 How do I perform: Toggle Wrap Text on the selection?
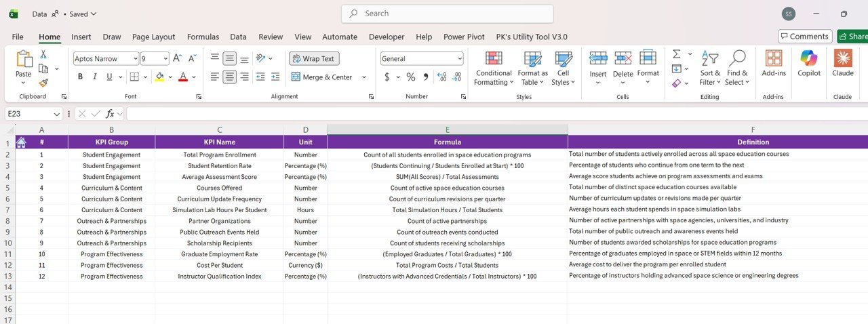coord(314,59)
